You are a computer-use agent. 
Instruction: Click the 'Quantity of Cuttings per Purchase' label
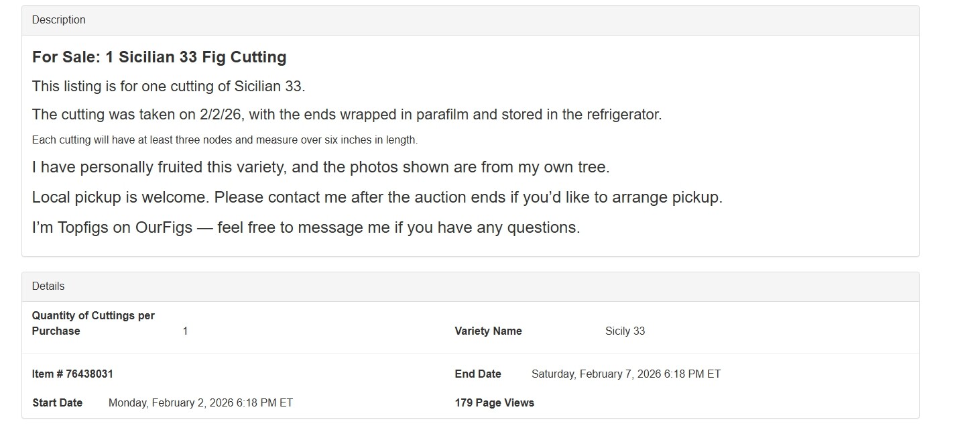(93, 323)
